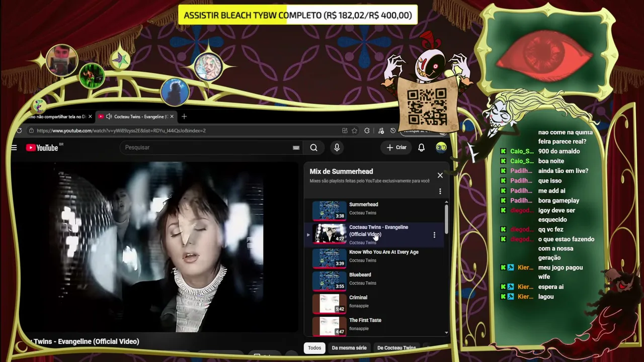Click the playlist scroll down arrow
Image resolution: width=644 pixels, height=362 pixels.
(446, 333)
